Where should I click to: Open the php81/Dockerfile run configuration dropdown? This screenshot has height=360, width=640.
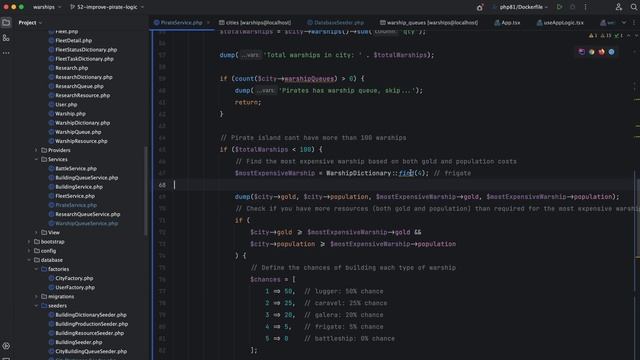(520, 7)
